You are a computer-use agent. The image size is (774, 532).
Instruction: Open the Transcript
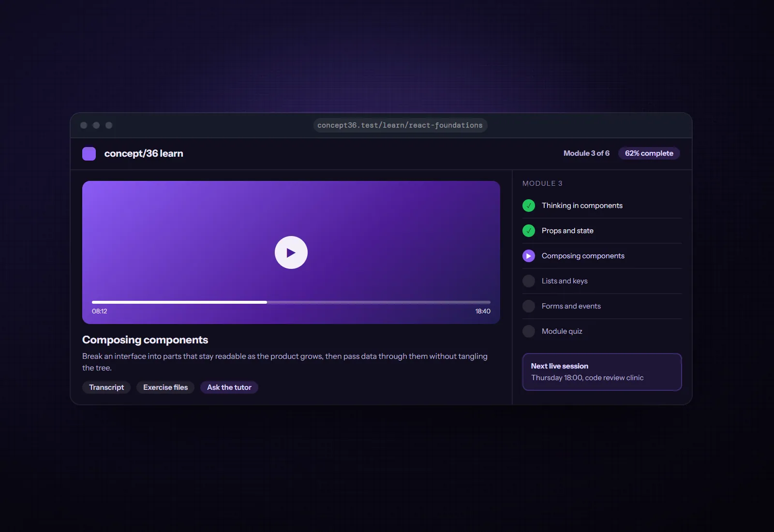(106, 387)
